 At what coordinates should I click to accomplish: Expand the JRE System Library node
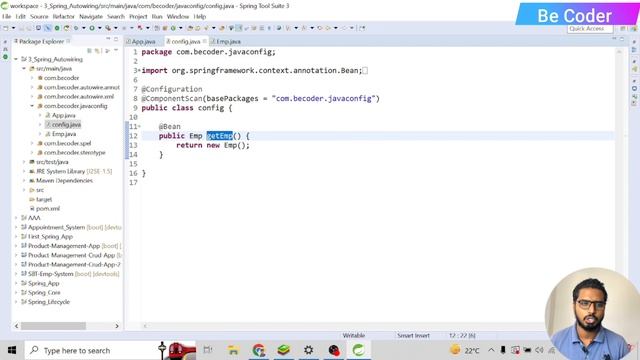click(24, 171)
